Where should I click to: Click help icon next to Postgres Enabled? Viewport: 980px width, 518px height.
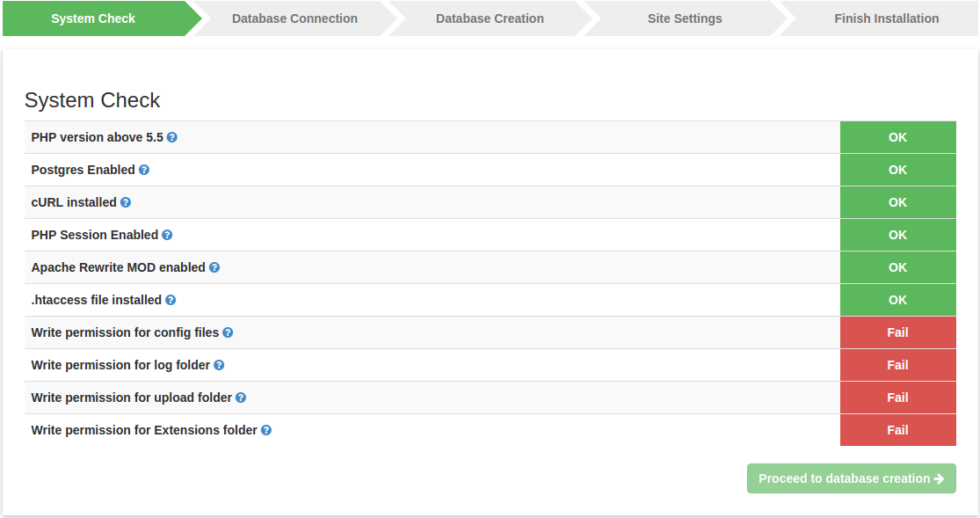pos(144,170)
